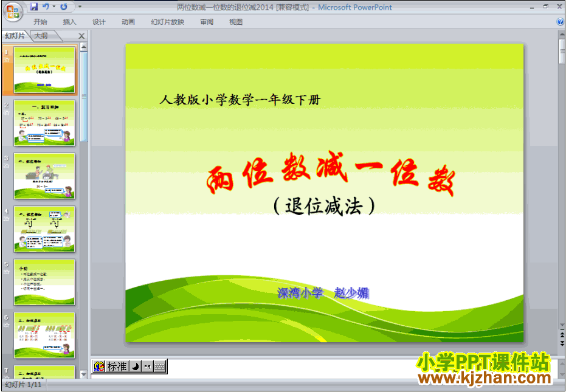Viewport: 566px width, 392px height.
Task: Open the IME soft keyboard icon
Action: point(160,366)
